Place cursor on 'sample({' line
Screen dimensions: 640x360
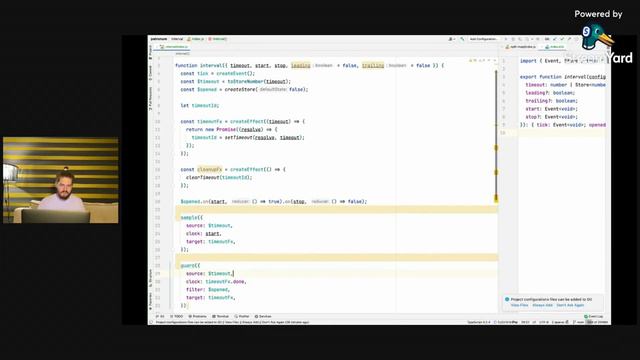[191, 218]
